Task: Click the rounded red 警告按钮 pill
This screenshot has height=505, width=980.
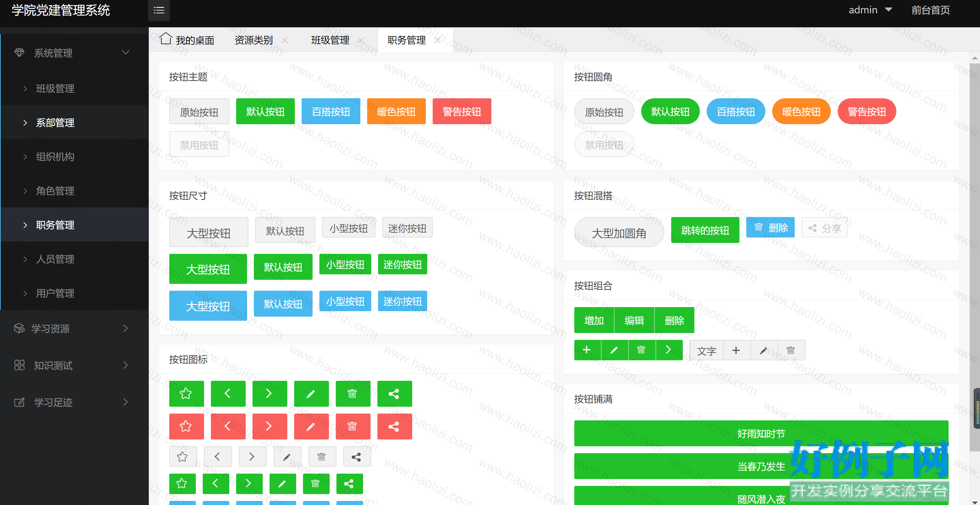Action: pyautogui.click(x=867, y=111)
